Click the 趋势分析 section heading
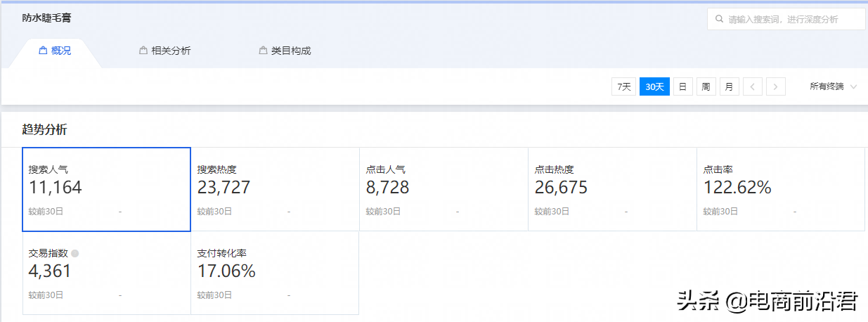The image size is (868, 322). 45,129
